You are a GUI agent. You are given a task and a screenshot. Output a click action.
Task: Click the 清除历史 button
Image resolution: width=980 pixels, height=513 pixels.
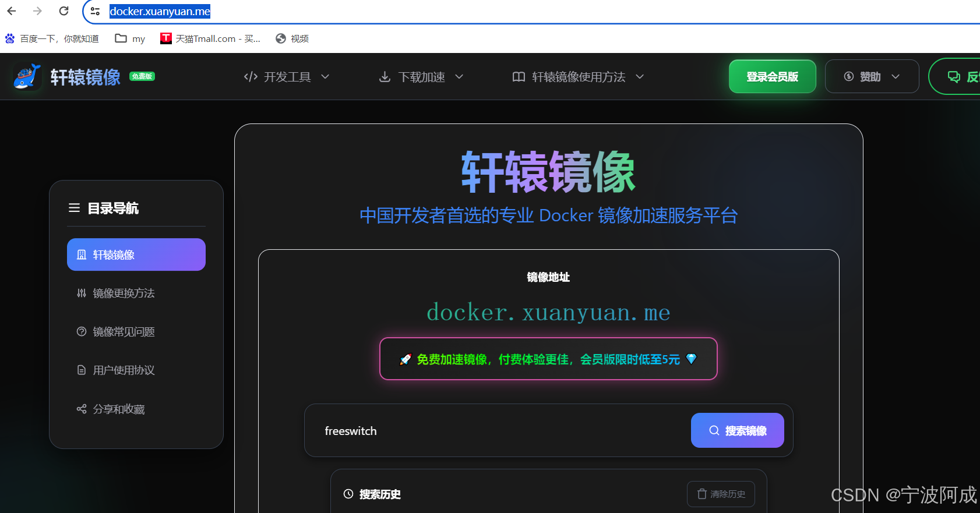point(721,494)
